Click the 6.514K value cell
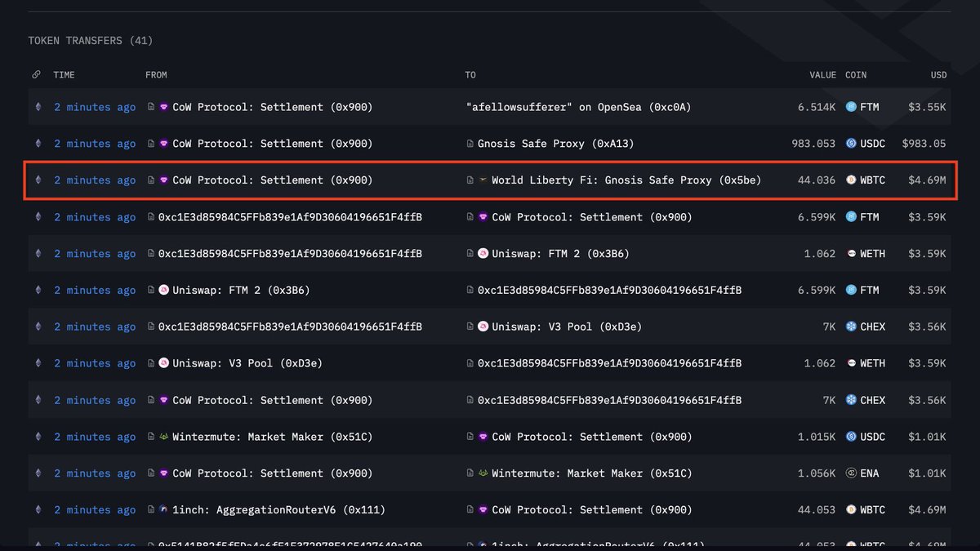Screen dimensions: 980x551 point(817,107)
